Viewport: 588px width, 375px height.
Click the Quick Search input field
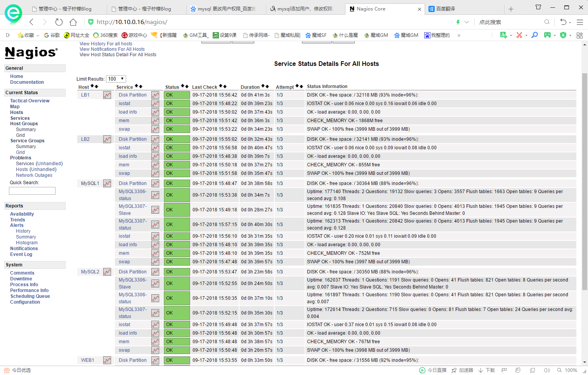tap(32, 191)
